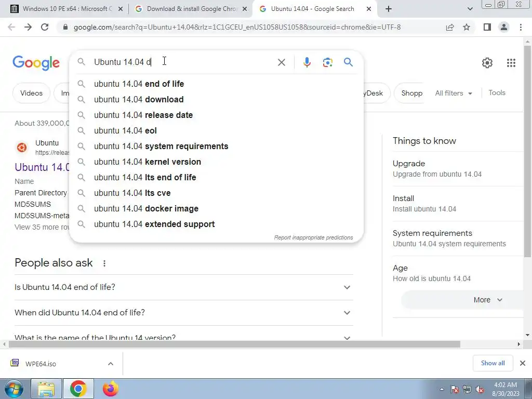Click the blue magnifier search button
Screen dimensions: 532x399
pos(348,62)
